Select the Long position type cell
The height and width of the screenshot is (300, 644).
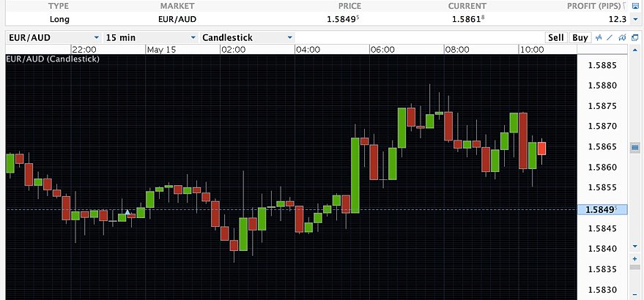point(59,19)
